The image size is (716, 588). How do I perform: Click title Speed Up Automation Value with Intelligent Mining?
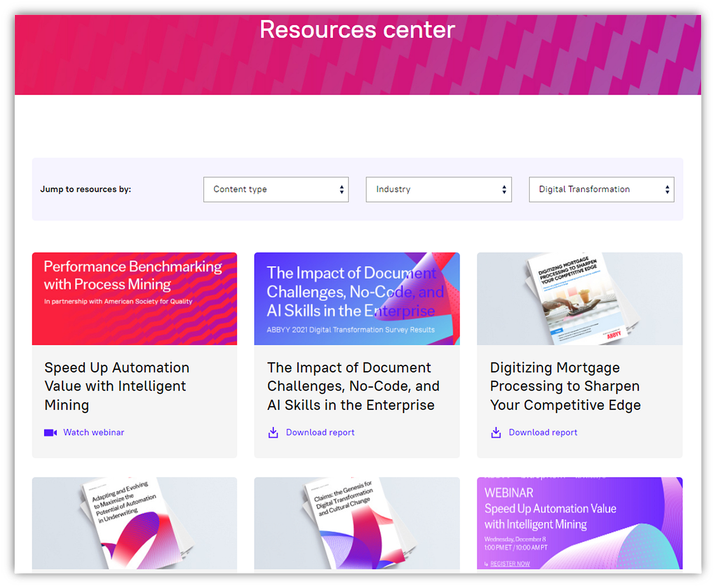[x=117, y=386]
